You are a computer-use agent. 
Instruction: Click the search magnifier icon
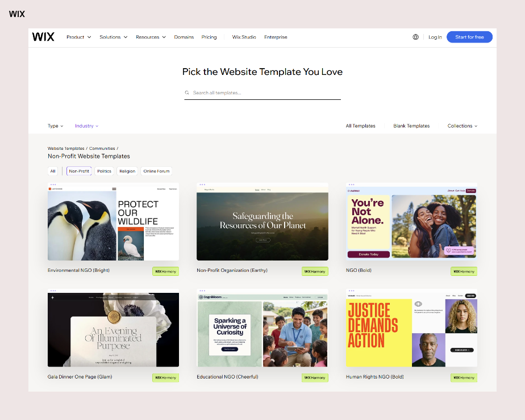point(187,93)
